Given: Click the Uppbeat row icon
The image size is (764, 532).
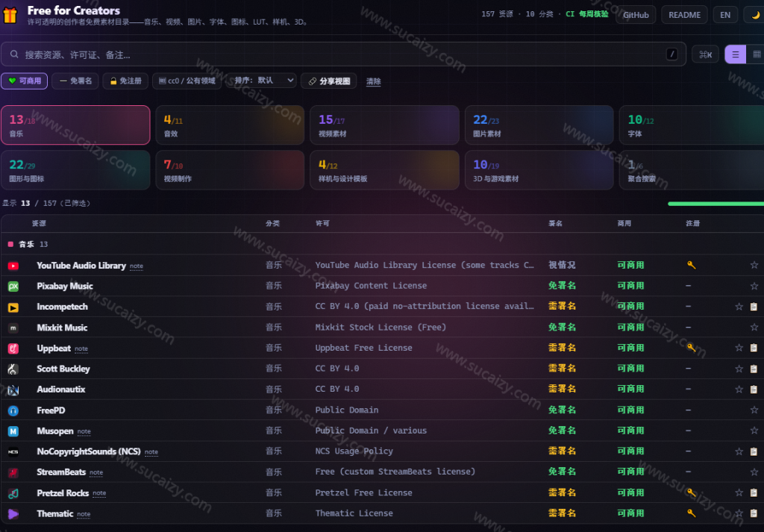Looking at the screenshot, I should point(13,348).
